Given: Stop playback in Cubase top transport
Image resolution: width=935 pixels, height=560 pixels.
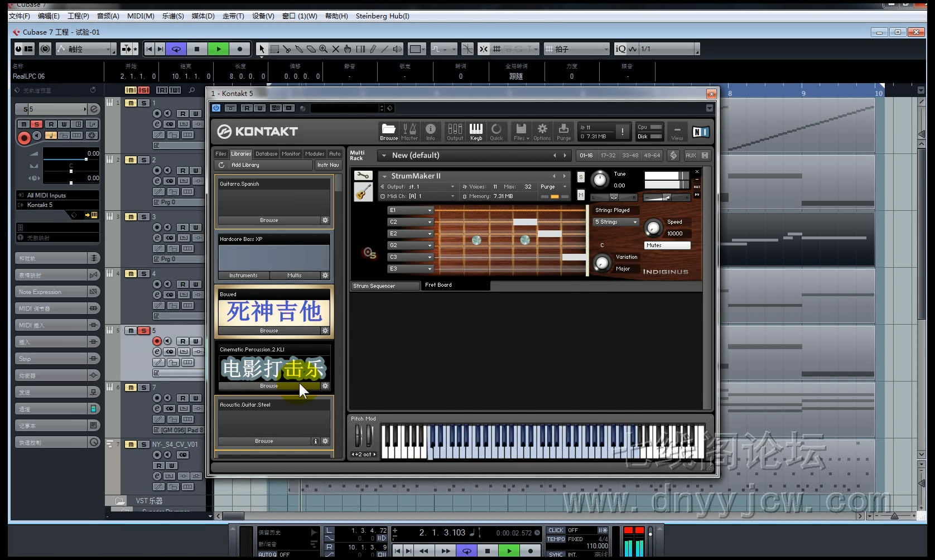Looking at the screenshot, I should click(x=197, y=49).
